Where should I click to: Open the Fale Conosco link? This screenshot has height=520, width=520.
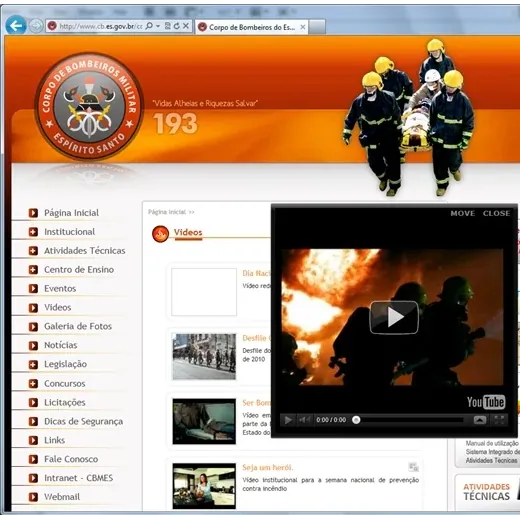pos(71,459)
